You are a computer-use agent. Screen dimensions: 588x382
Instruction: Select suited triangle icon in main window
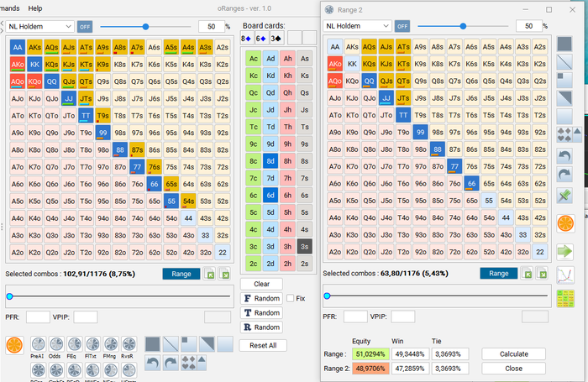coord(207,344)
